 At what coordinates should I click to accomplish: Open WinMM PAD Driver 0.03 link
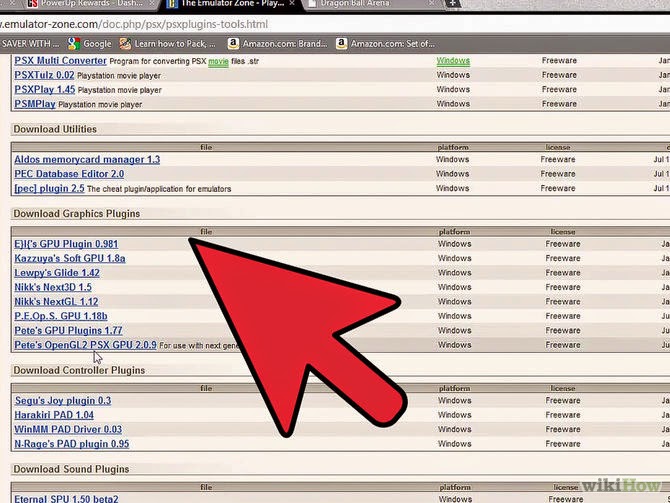pos(68,429)
